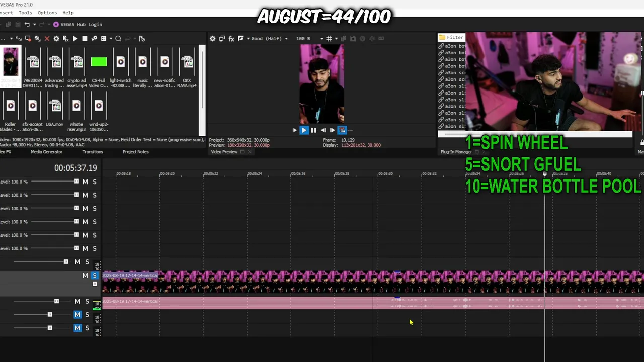644x362 pixels.
Task: Switch to Transitions tab
Action: [93, 152]
